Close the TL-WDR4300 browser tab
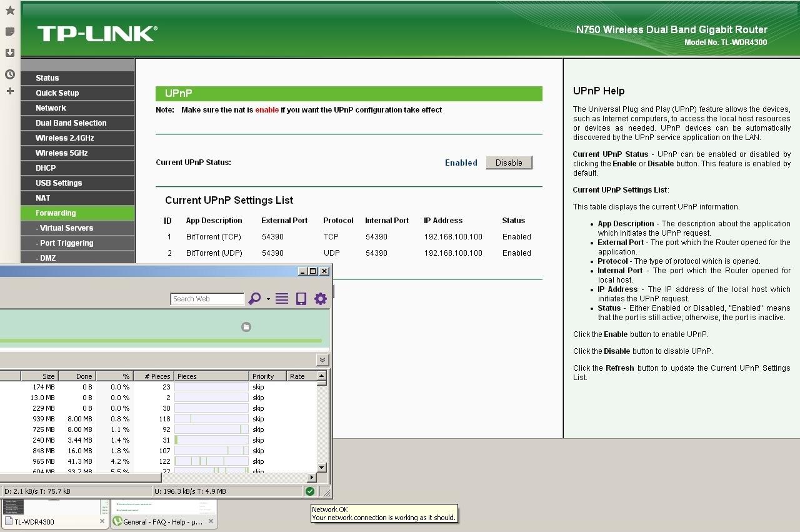 tap(102, 521)
